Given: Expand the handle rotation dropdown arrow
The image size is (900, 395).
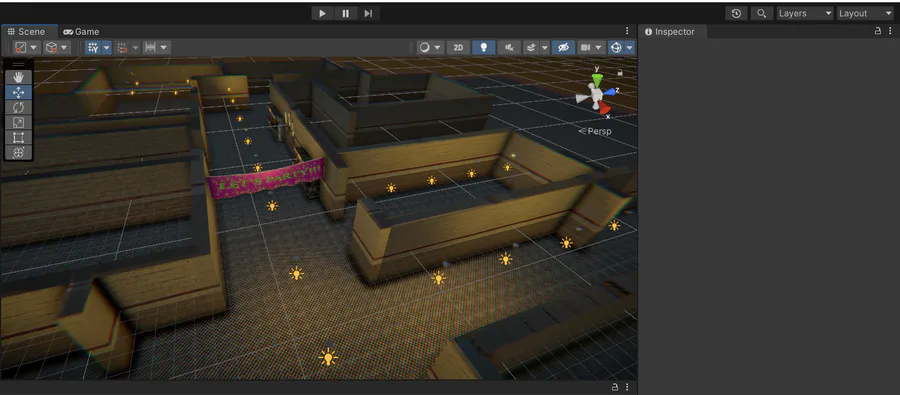Looking at the screenshot, I should (64, 48).
